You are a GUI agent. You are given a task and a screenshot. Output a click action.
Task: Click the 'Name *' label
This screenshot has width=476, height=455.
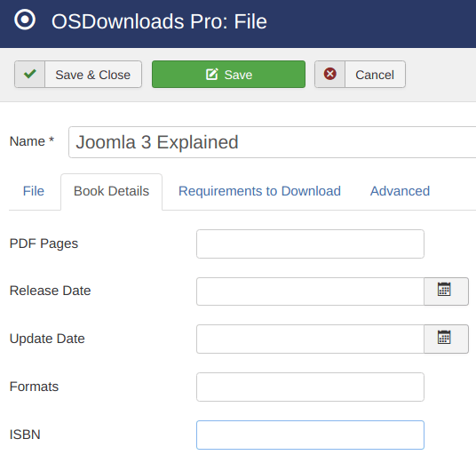click(32, 141)
